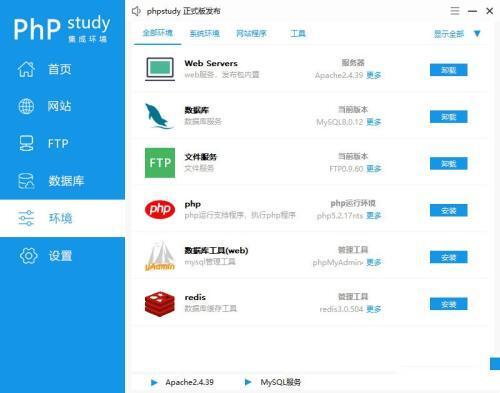Click the green FTP 文件服务 icon
Image resolution: width=500 pixels, height=393 pixels.
(160, 163)
